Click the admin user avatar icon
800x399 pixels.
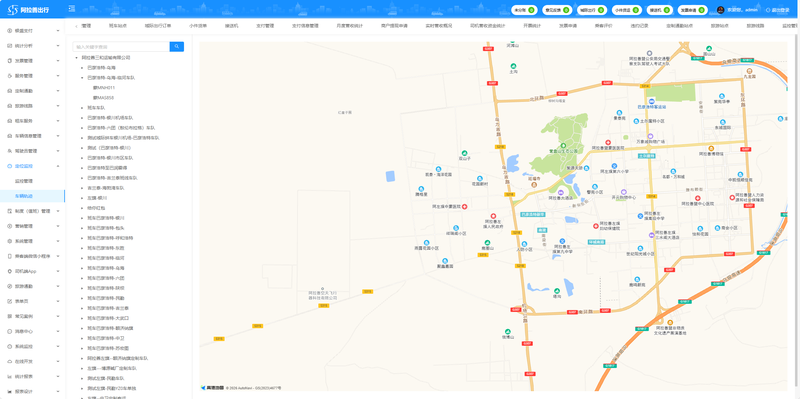pyautogui.click(x=720, y=10)
